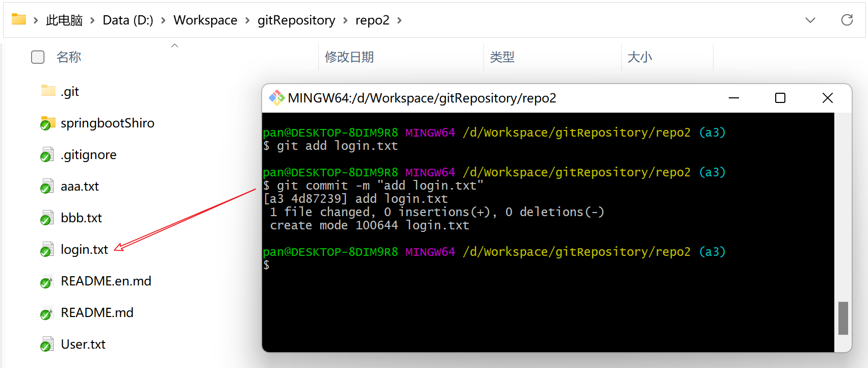This screenshot has width=868, height=368.
Task: Click the Git Bash logo in title bar
Action: (276, 98)
